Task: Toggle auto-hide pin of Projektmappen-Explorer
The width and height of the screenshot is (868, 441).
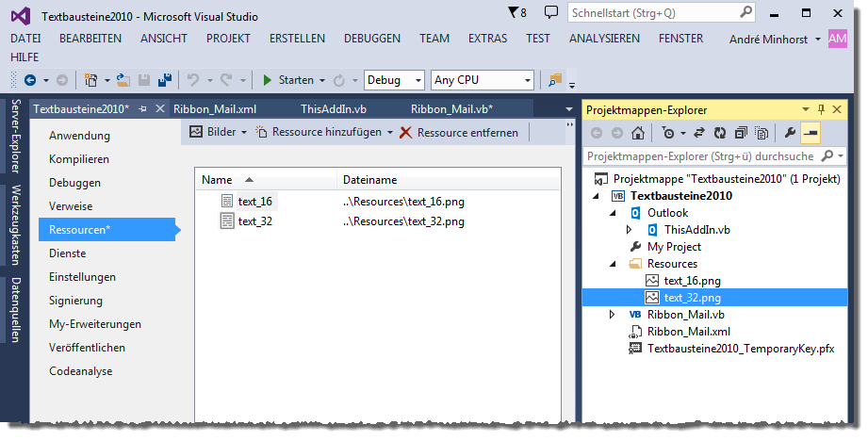Action: tap(821, 109)
